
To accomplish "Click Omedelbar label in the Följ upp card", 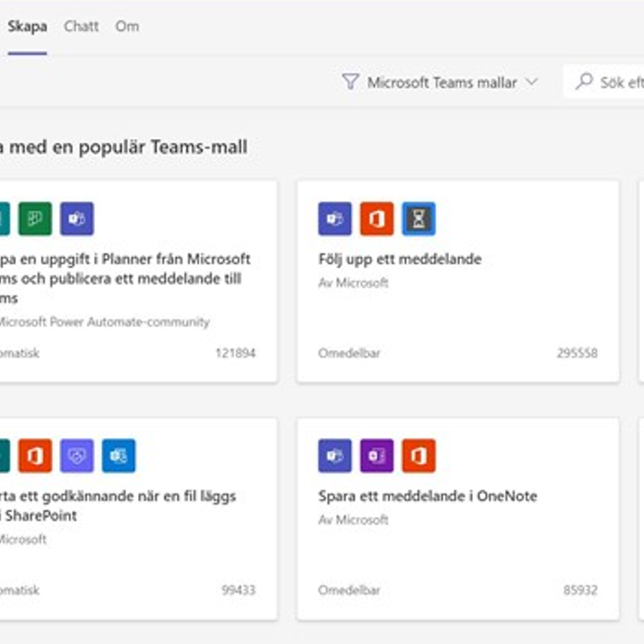I will coord(349,353).
